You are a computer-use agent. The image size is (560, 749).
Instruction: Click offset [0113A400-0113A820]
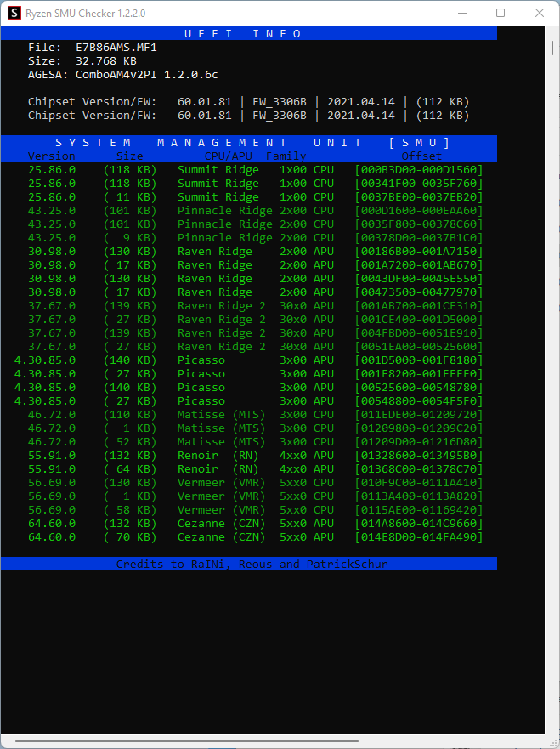419,496
